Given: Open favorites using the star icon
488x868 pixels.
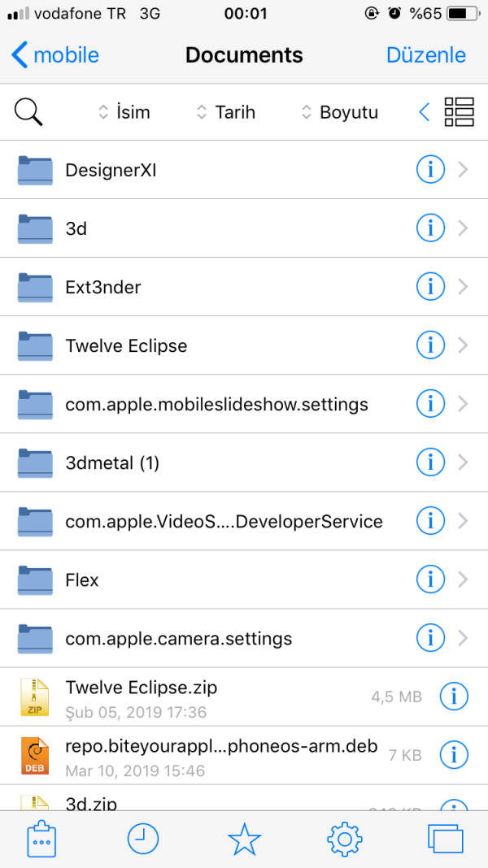Looking at the screenshot, I should click(243, 840).
